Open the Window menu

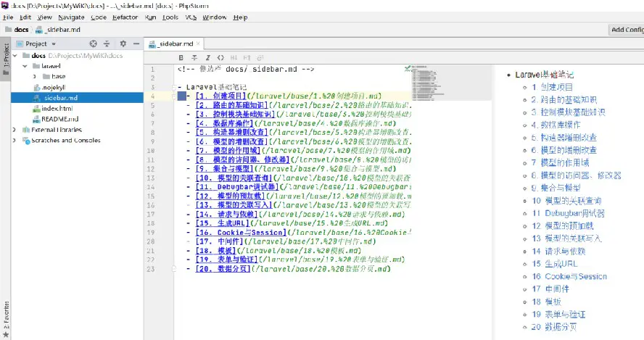point(215,17)
